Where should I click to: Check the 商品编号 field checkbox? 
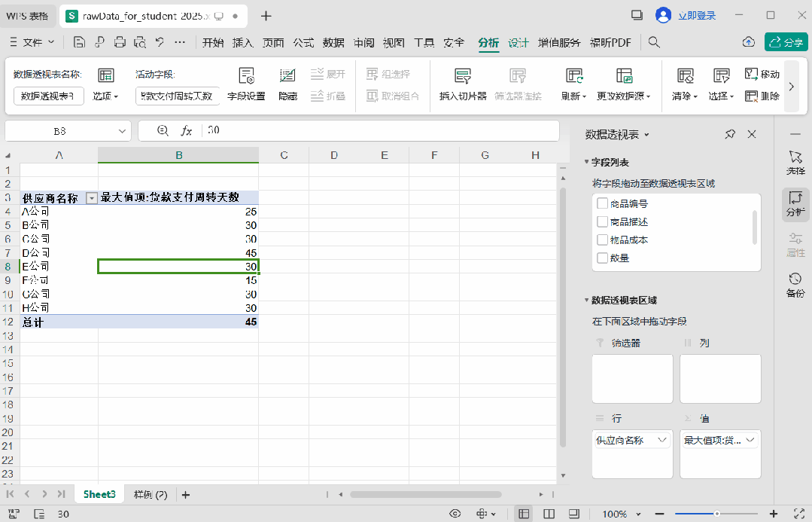click(602, 203)
